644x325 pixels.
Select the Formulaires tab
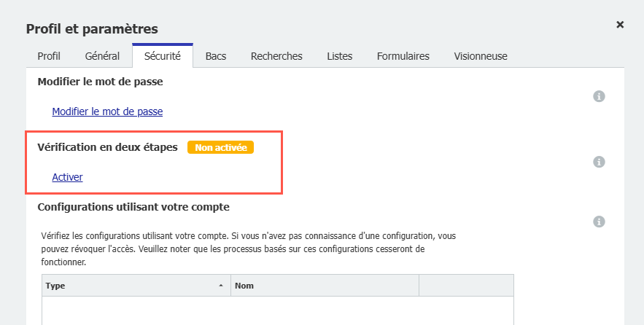tap(403, 56)
